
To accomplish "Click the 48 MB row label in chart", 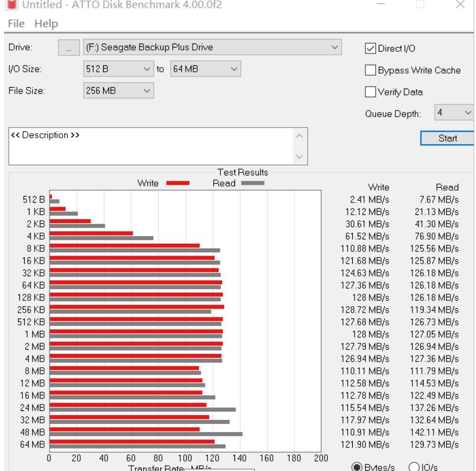I will (x=32, y=432).
